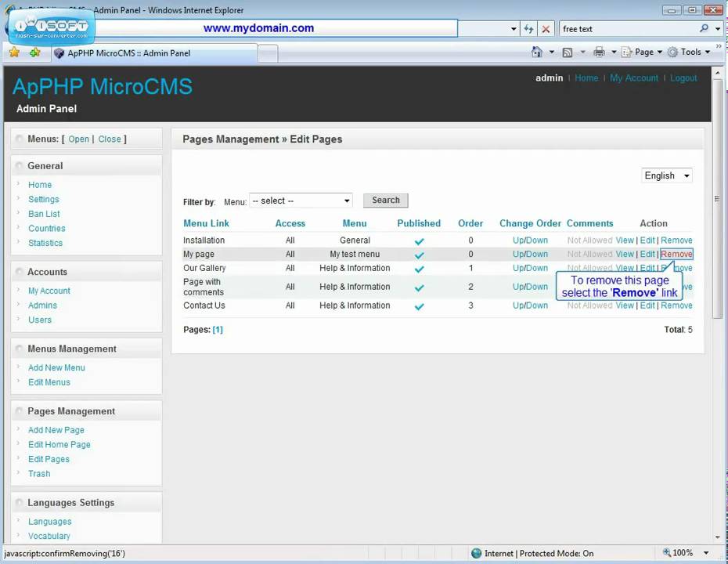Expand the Print options arrow
This screenshot has width=728, height=564.
pyautogui.click(x=613, y=52)
